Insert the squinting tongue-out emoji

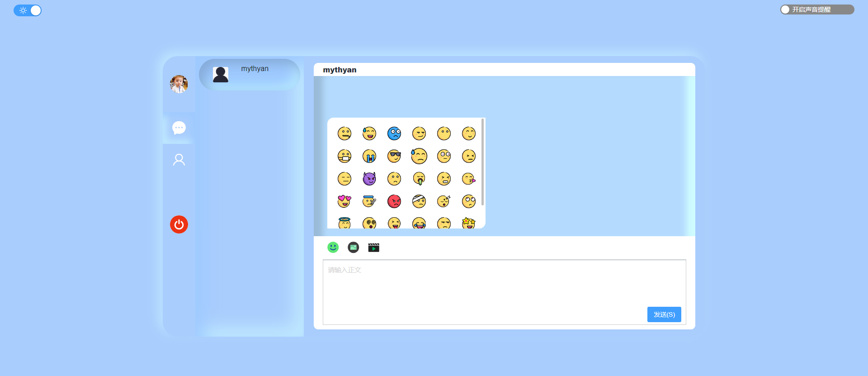[394, 223]
